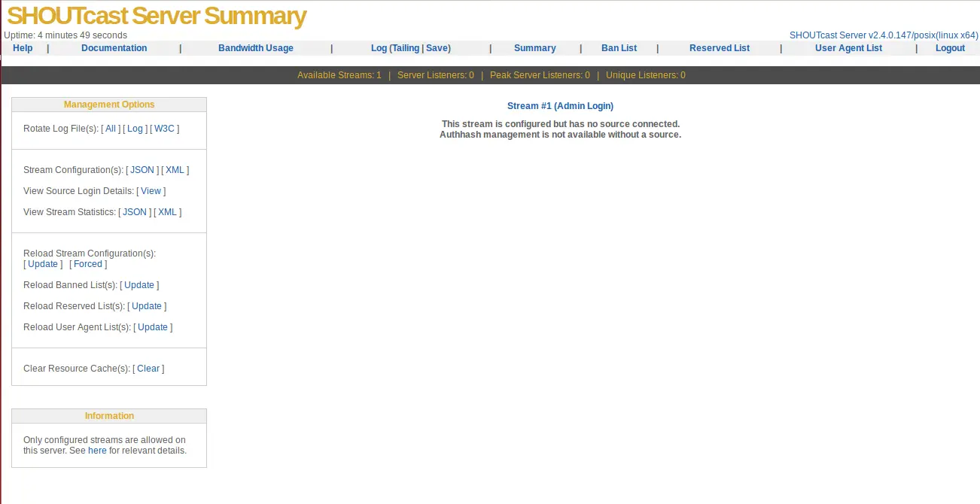
Task: View the Bandwidth Usage page
Action: (256, 48)
